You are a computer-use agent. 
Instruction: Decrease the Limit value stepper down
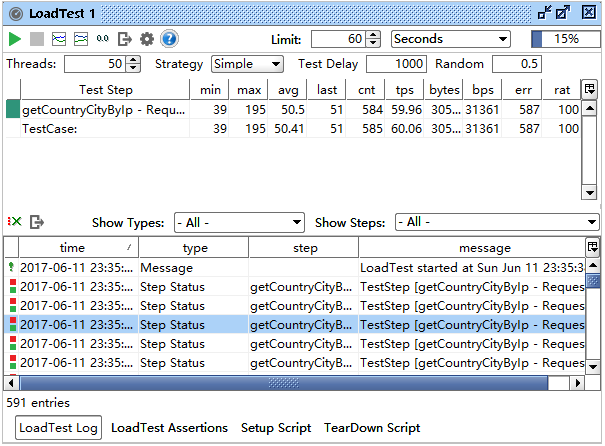tap(373, 43)
